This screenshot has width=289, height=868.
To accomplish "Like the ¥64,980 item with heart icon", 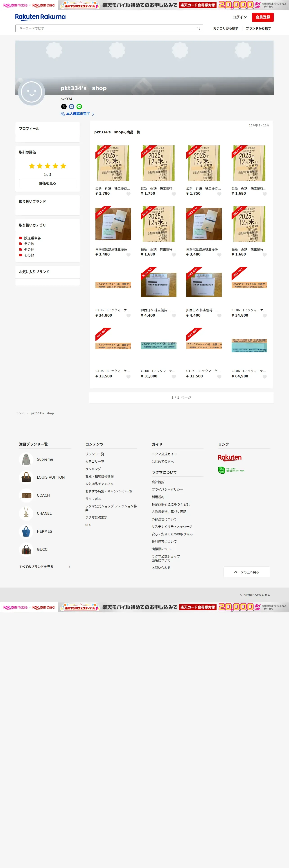I will pos(264,376).
